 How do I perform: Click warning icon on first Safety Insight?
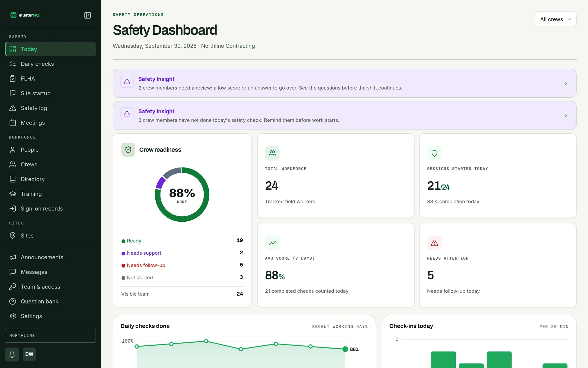point(127,82)
